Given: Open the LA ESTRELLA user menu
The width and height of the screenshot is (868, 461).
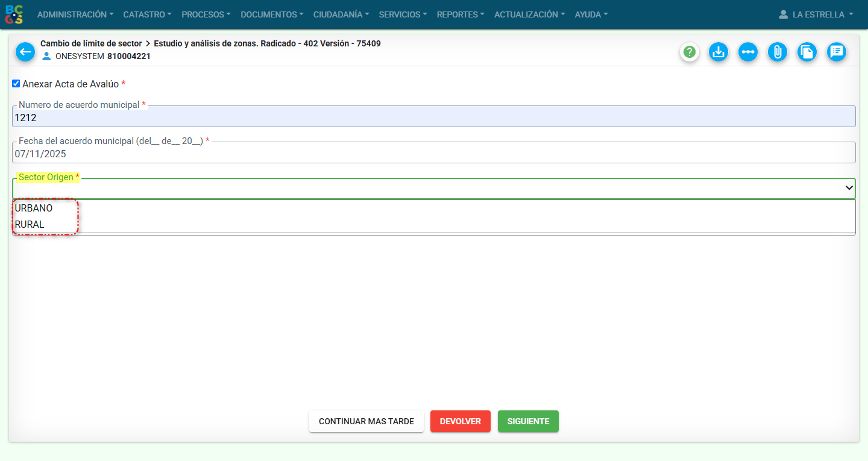Looking at the screenshot, I should click(x=816, y=14).
